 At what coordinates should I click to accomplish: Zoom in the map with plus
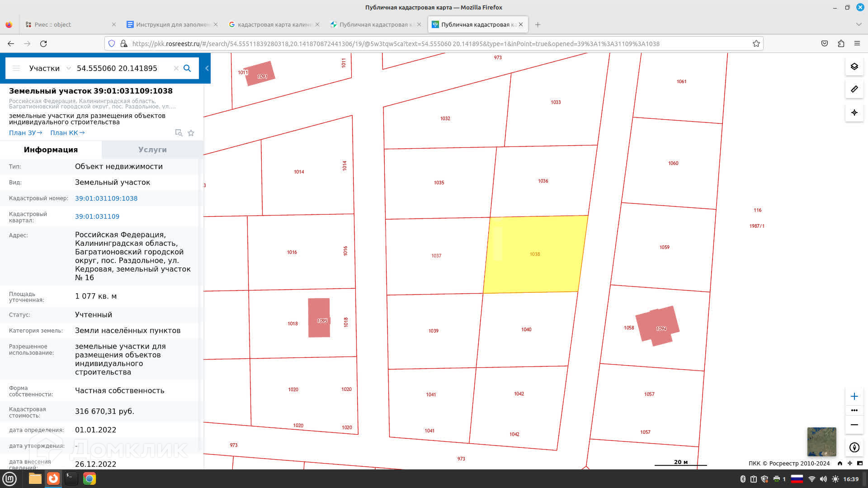854,396
